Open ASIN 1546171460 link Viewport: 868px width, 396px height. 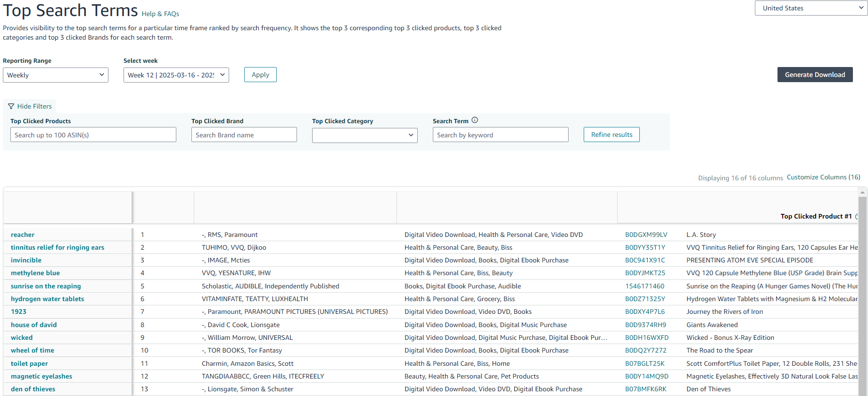pyautogui.click(x=645, y=286)
